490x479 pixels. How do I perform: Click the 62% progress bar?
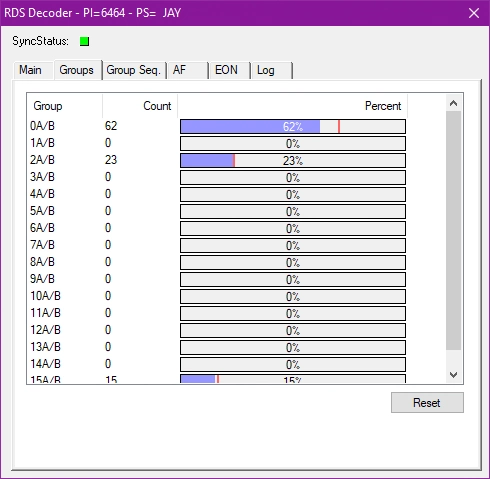pos(293,127)
